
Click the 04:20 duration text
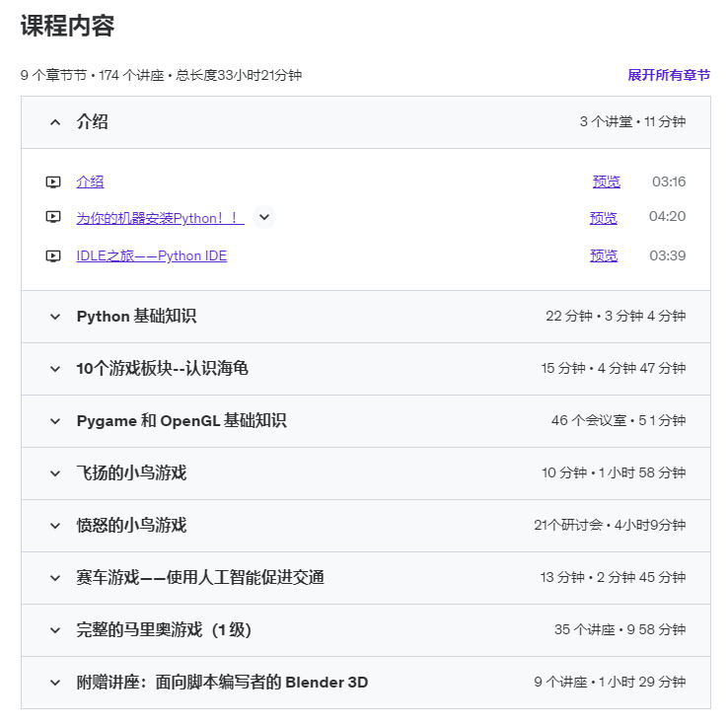pyautogui.click(x=667, y=216)
